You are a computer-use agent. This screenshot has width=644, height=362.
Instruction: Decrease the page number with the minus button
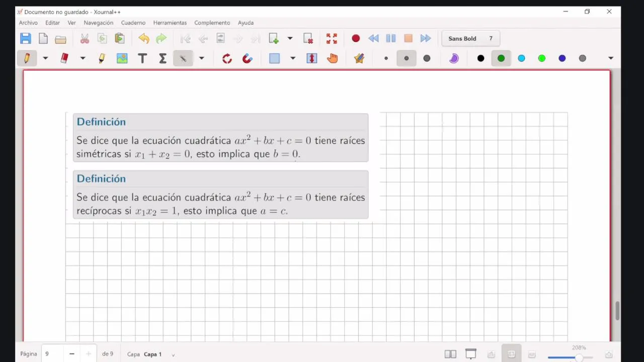(x=71, y=354)
